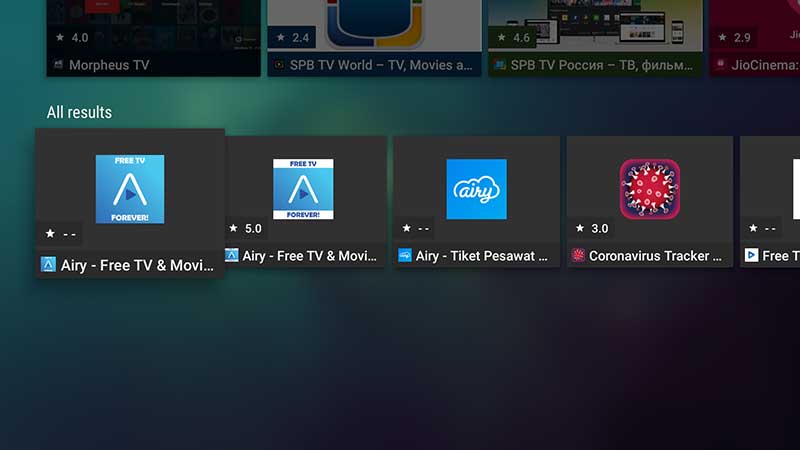
Task: Click the 3.0 rating on Coronavirus Tracker
Action: [592, 228]
